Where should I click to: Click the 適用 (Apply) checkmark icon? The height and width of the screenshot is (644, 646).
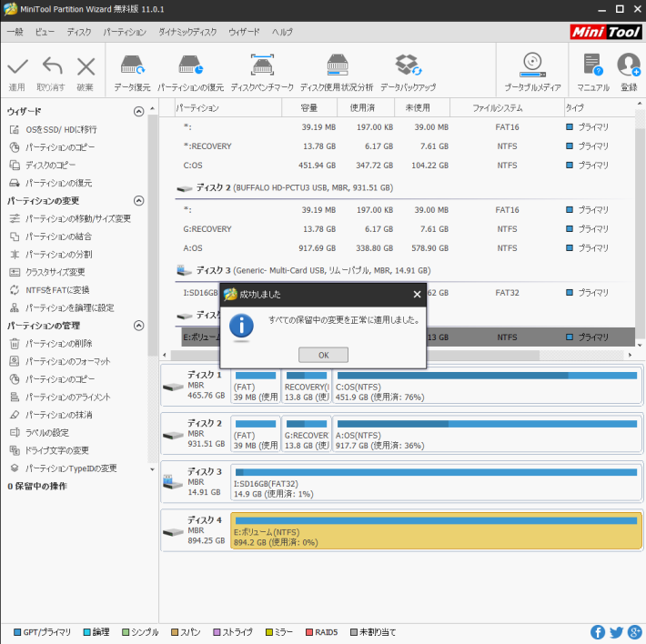[x=17, y=66]
